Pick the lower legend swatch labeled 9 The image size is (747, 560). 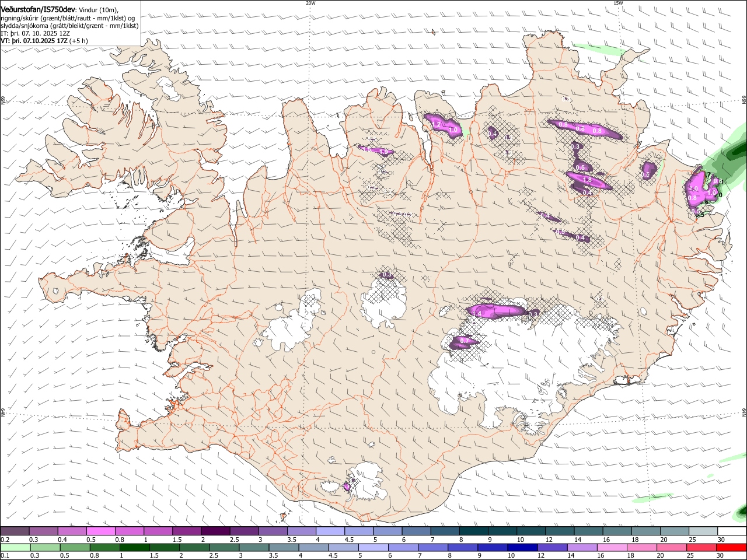click(x=493, y=547)
